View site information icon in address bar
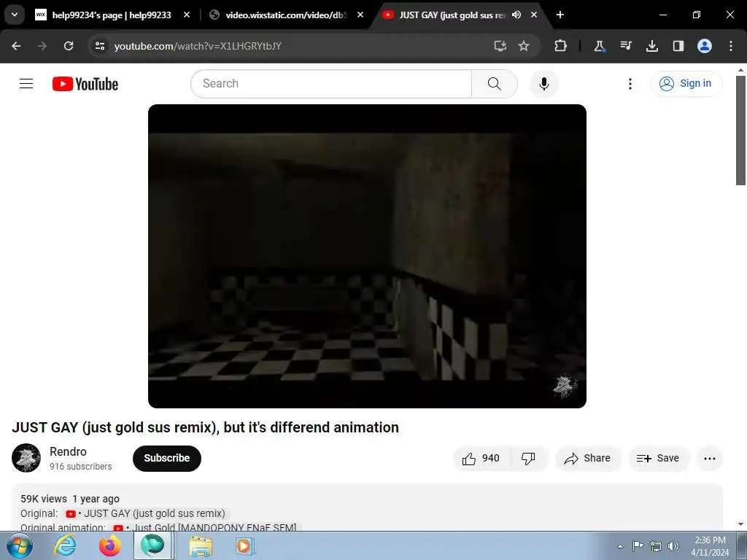The image size is (747, 560). (99, 46)
